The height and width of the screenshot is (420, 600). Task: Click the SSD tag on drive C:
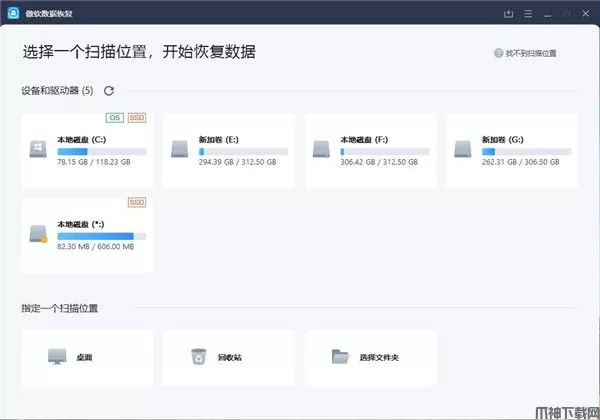[x=137, y=117]
